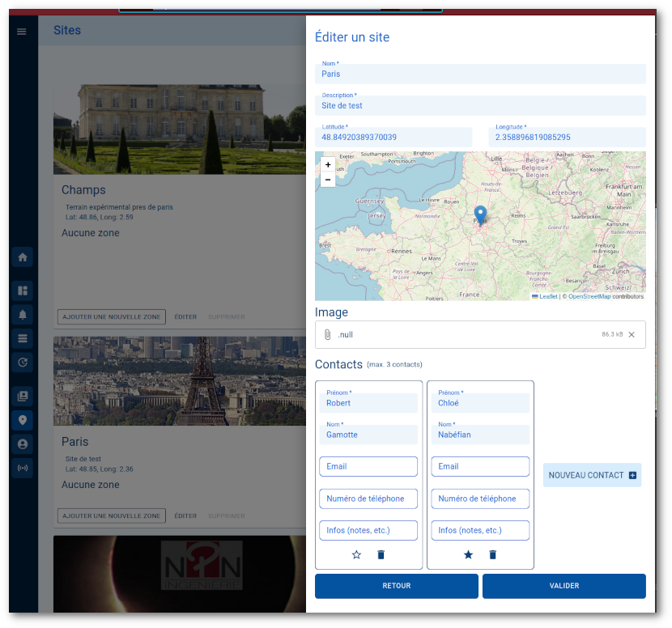The height and width of the screenshot is (628, 672).
Task: Open the OpenStreetMap attribution link
Action: coord(589,297)
